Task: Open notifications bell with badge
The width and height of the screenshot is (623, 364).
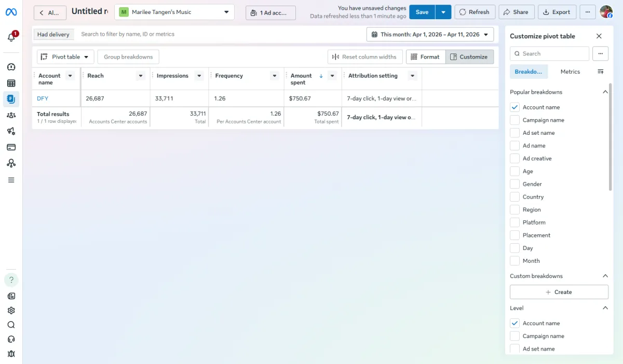Action: coord(11,37)
